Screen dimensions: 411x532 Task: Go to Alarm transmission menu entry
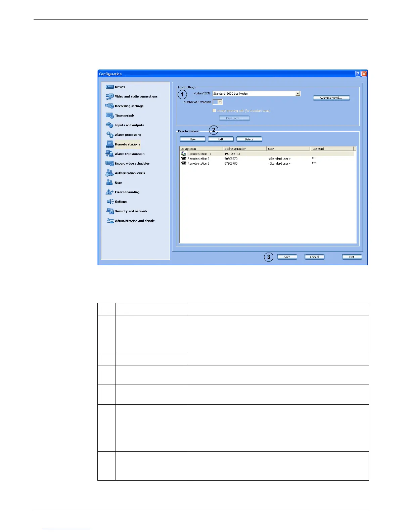tap(130, 154)
